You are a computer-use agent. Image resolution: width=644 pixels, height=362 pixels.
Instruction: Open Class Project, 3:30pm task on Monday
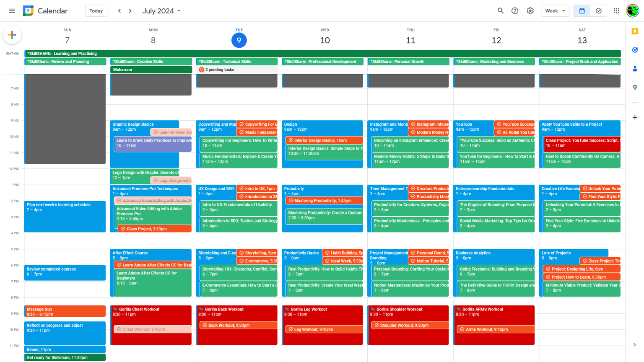click(x=155, y=229)
